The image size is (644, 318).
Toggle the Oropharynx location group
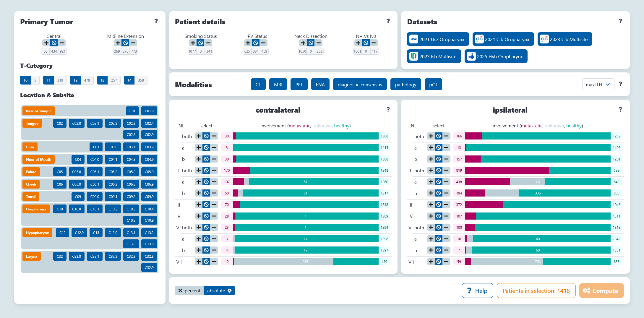(36, 209)
